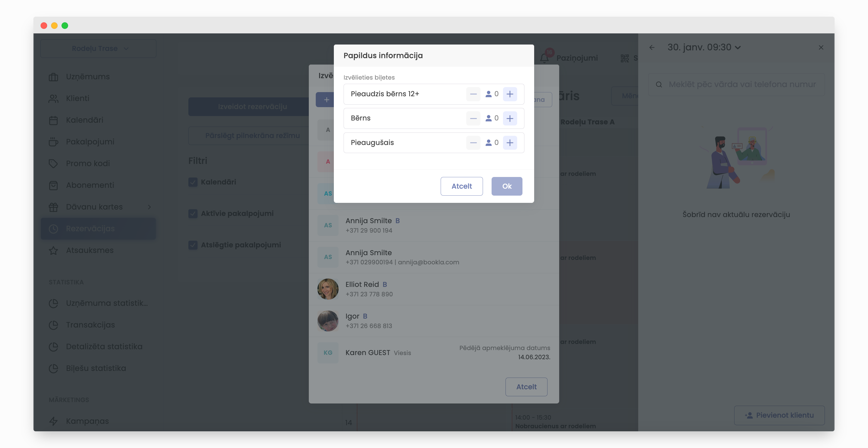Click plus icon for Bērns ticket
This screenshot has width=868, height=448.
pyautogui.click(x=510, y=118)
